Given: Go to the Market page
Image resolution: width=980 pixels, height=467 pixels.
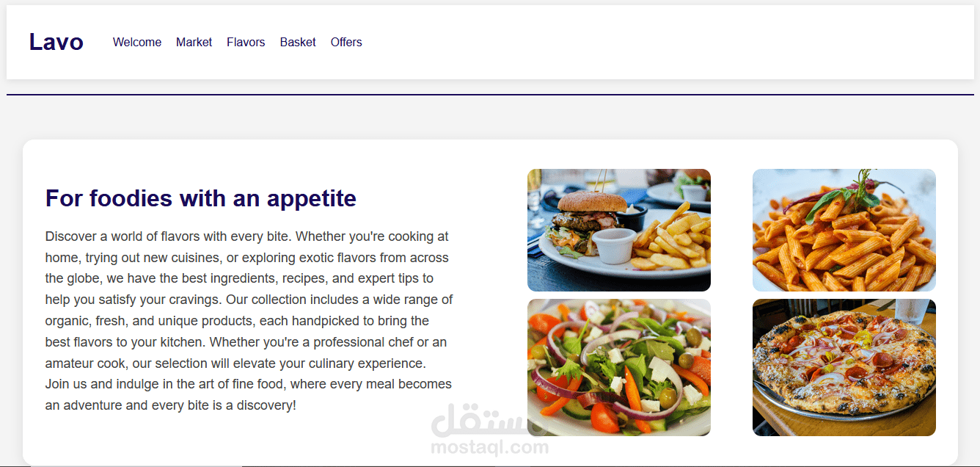Looking at the screenshot, I should point(194,43).
